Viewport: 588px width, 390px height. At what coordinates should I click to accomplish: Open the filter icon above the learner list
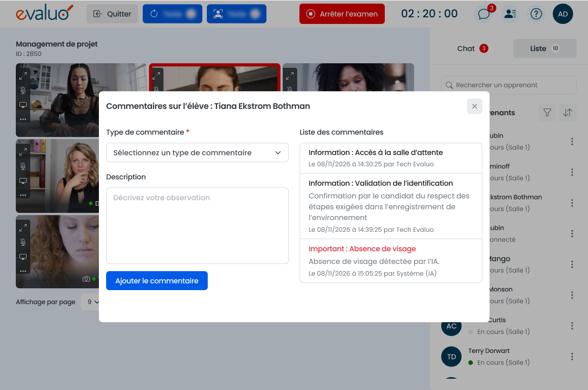click(x=547, y=113)
